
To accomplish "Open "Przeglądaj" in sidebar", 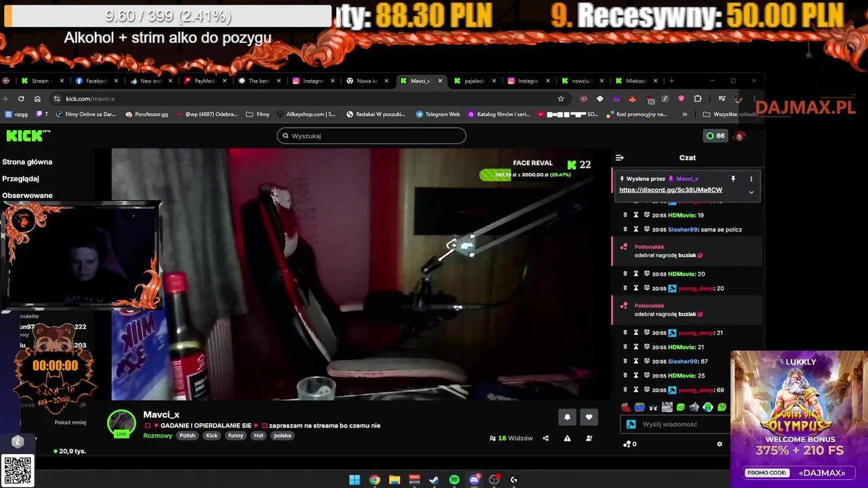I will pyautogui.click(x=20, y=179).
